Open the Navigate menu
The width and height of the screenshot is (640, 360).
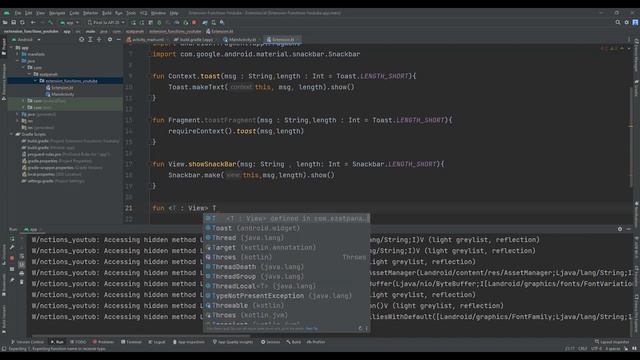57,13
